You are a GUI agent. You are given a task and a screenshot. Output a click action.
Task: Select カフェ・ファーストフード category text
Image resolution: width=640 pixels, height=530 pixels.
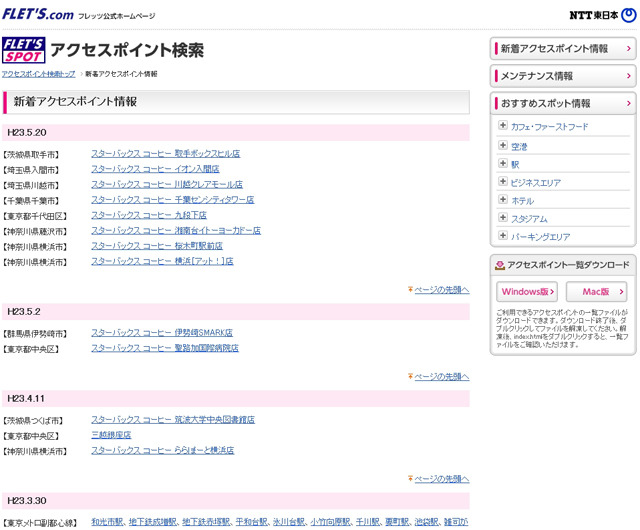tap(549, 127)
